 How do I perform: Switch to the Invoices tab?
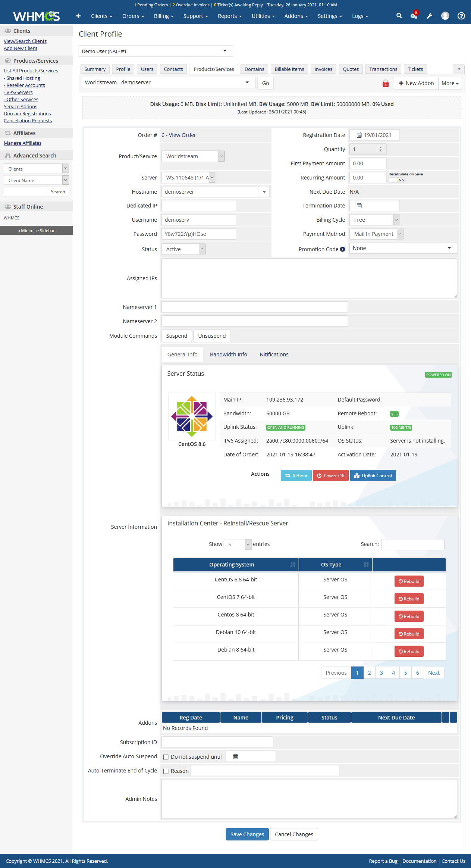(323, 69)
